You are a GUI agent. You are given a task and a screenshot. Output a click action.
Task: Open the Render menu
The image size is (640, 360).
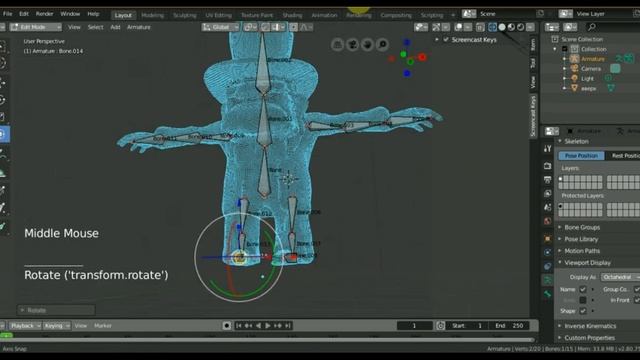click(44, 14)
